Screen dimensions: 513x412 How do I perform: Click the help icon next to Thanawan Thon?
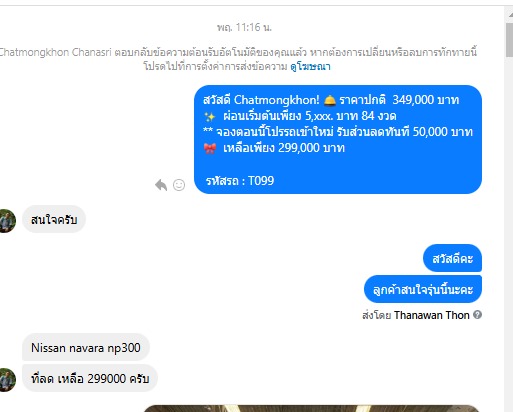coord(477,315)
